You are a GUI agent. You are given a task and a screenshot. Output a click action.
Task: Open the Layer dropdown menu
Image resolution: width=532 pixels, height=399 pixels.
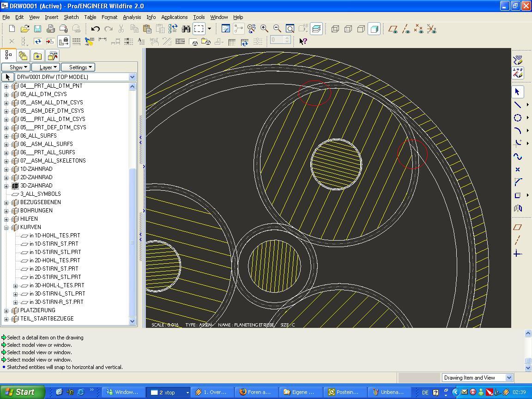(46, 67)
